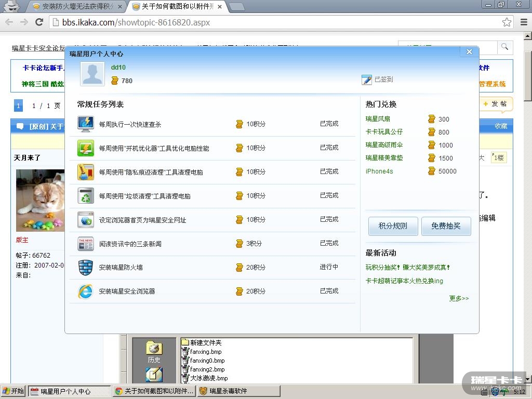Viewport: 532px width, 399px height.
Task: Click the garbage cleanup recycle icon
Action: click(86, 196)
